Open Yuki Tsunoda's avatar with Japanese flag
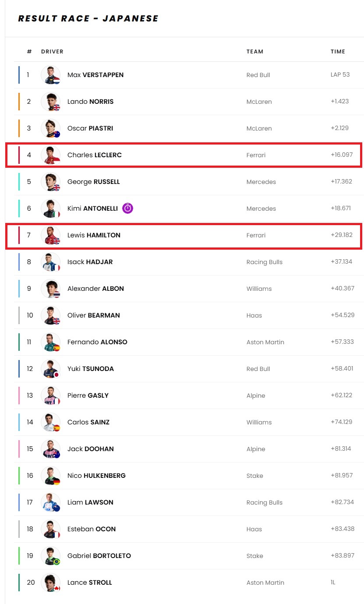The image size is (364, 604). 50,369
